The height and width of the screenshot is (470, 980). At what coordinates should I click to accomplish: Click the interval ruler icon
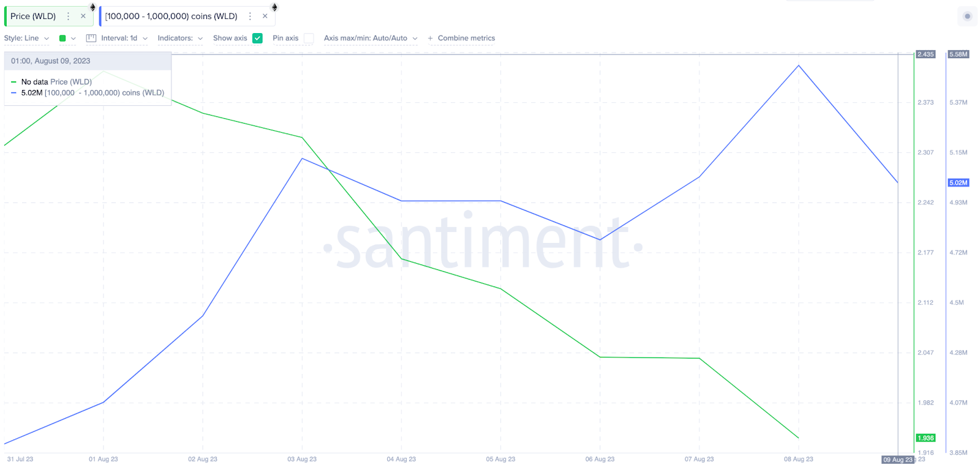[x=91, y=38]
